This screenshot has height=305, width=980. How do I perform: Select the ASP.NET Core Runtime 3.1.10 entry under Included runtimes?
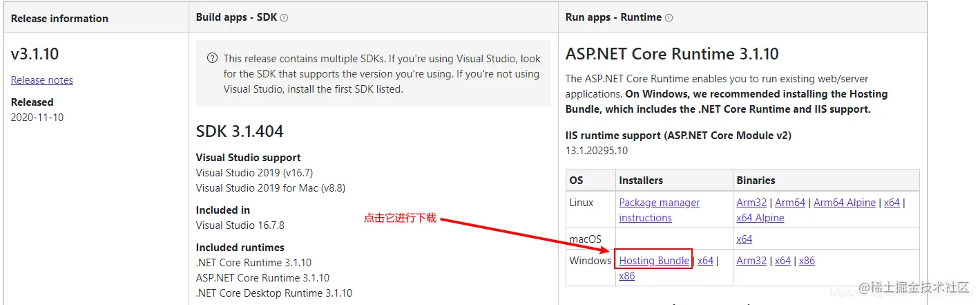tap(262, 278)
